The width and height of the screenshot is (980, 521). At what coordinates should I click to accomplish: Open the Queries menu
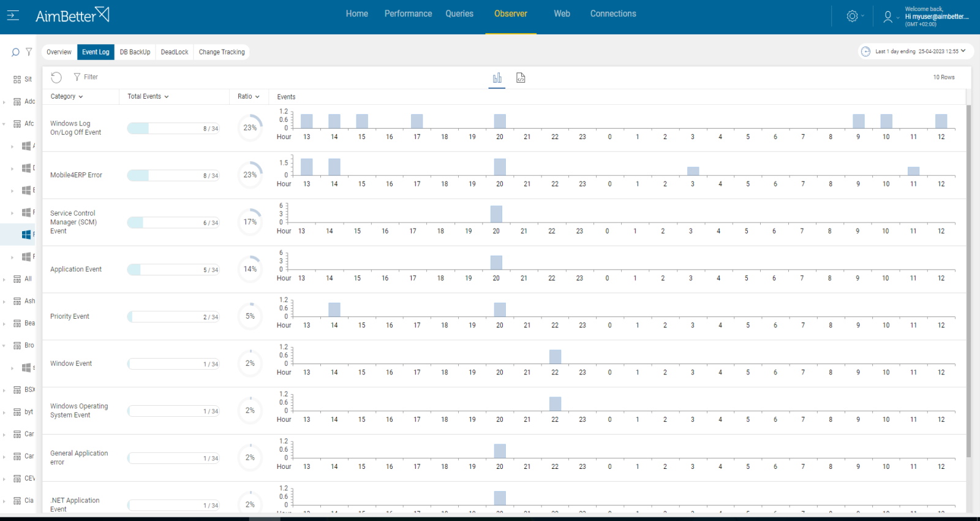(459, 13)
